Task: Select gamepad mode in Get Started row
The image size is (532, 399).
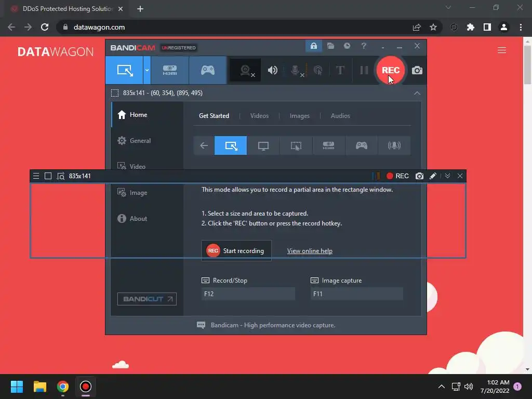Action: pos(362,145)
